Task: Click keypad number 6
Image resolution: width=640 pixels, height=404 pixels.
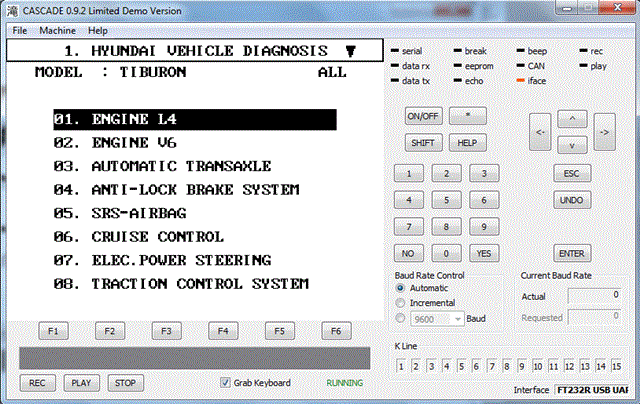Action: point(484,200)
